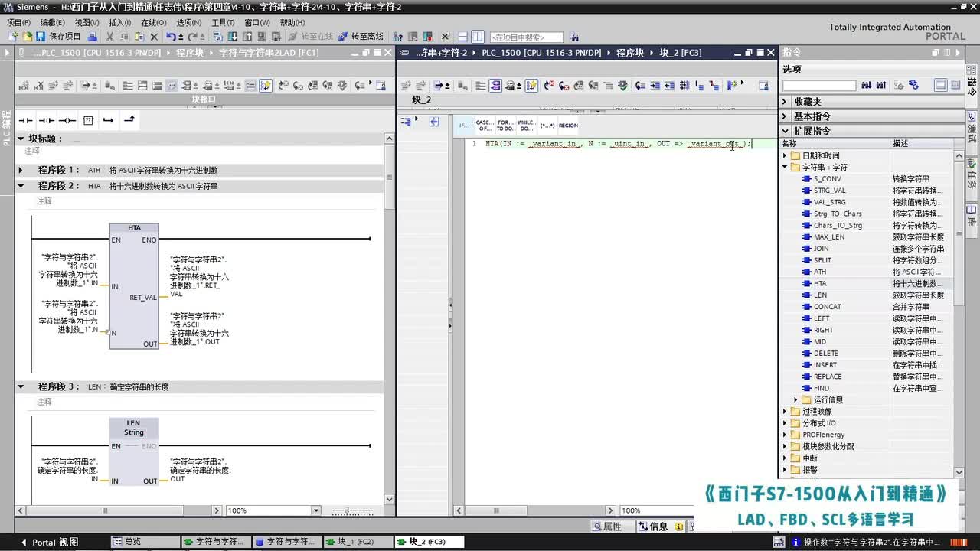Screen dimensions: 980x551
Task: Insert the REGION code snippet
Action: 568,126
